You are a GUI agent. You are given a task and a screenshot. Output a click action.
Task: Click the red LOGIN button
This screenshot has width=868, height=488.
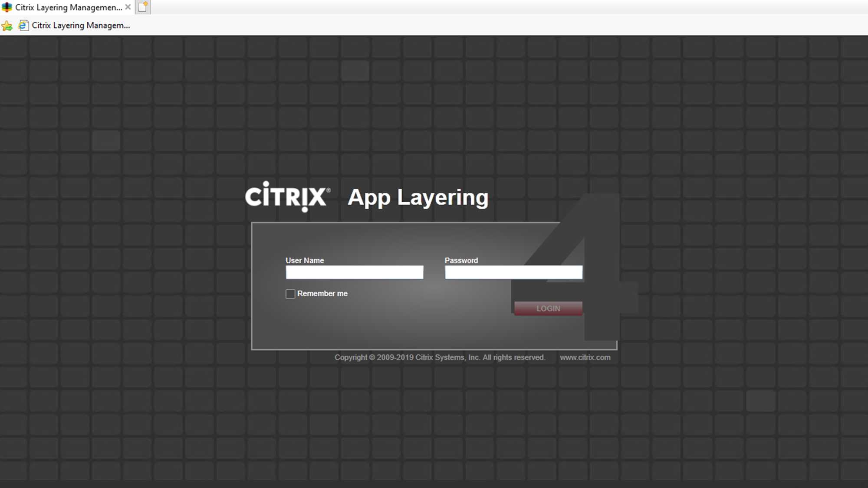(x=548, y=308)
